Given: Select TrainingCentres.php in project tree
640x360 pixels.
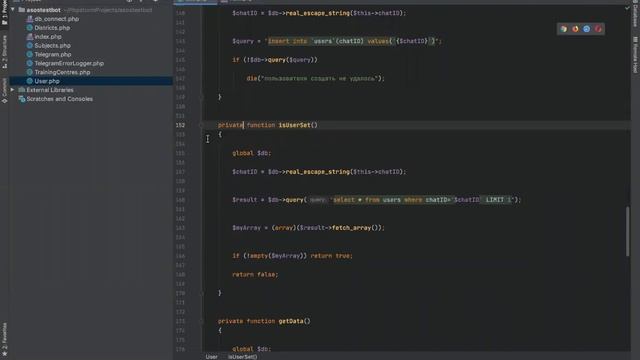Looking at the screenshot, I should 62,72.
